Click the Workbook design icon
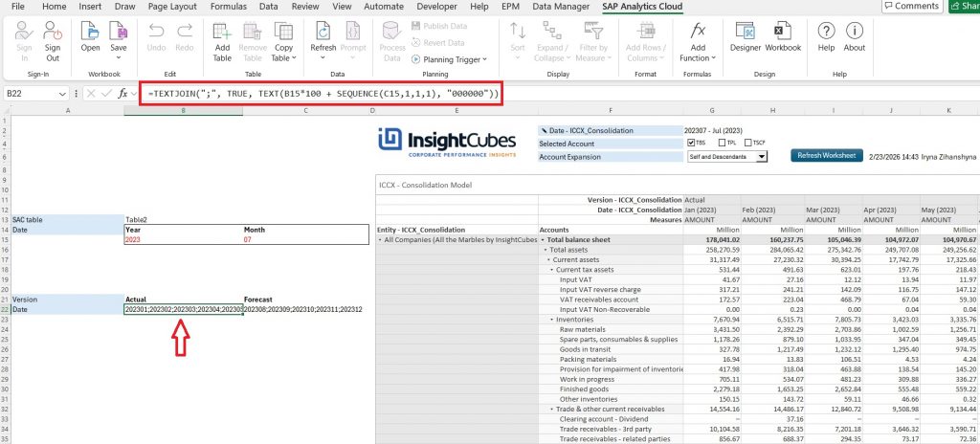This screenshot has width=980, height=444. [x=783, y=32]
